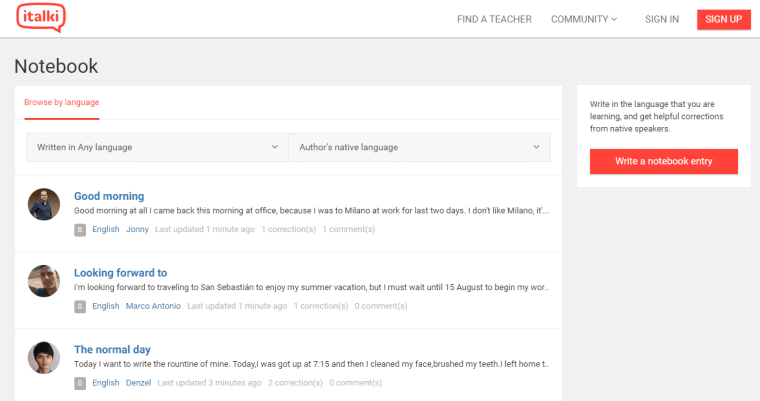760x401 pixels.
Task: Click author name Jonny
Action: [x=137, y=230]
